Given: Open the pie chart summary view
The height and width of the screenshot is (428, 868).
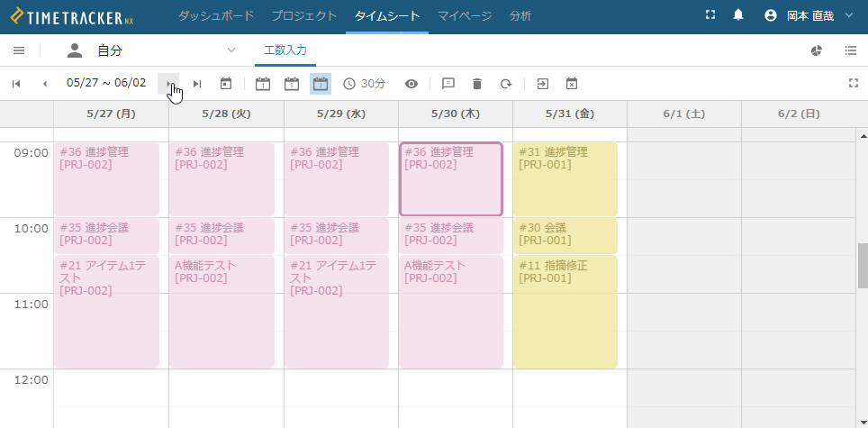Looking at the screenshot, I should pos(817,50).
